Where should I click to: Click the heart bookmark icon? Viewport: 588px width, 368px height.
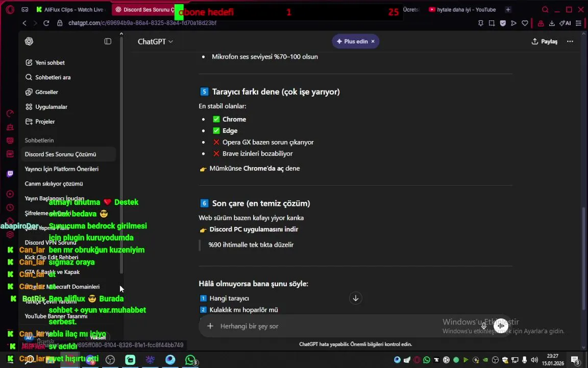pyautogui.click(x=525, y=24)
